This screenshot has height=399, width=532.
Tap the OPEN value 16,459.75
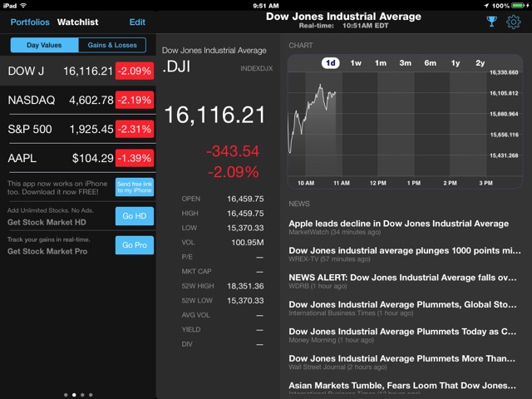click(245, 199)
